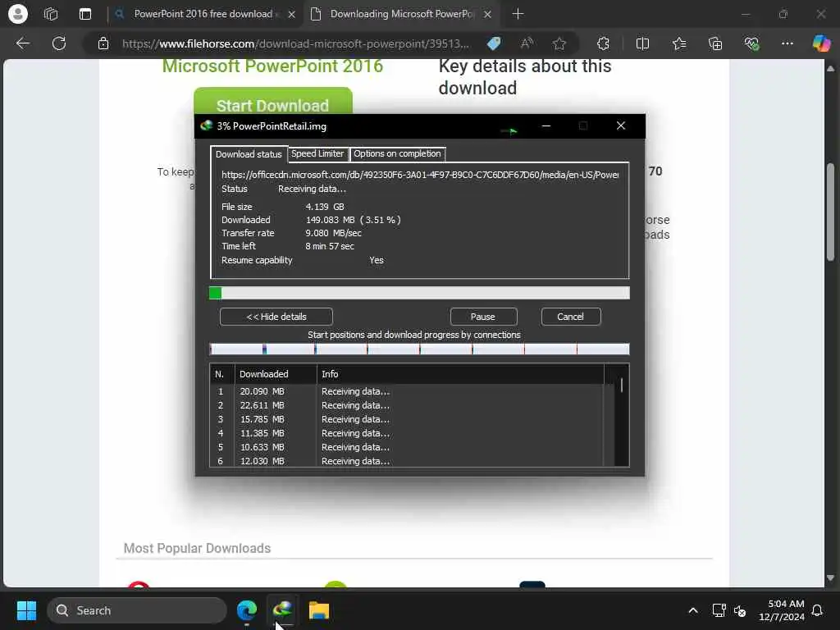Viewport: 840px width, 630px height.
Task: Click the page scroll down arrow
Action: point(830,578)
